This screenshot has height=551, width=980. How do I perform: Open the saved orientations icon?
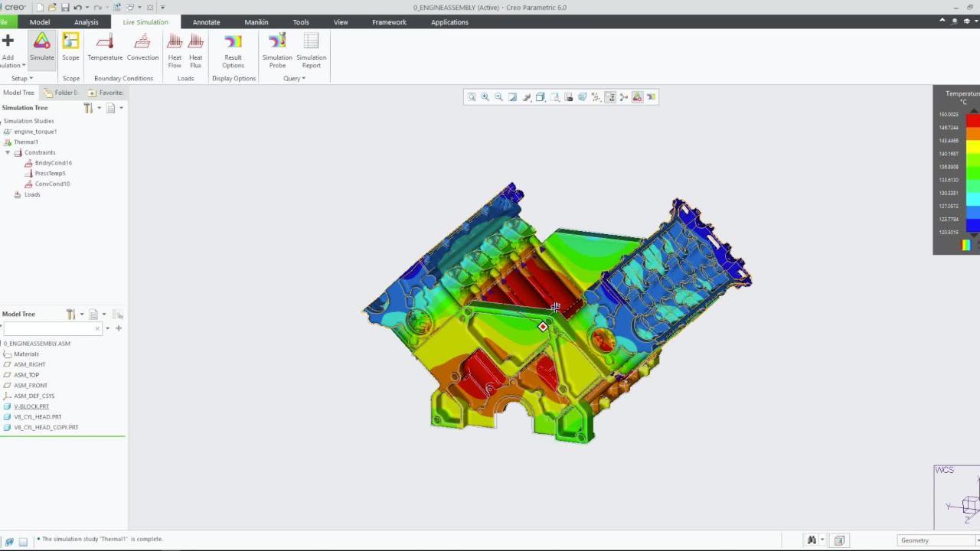point(554,97)
